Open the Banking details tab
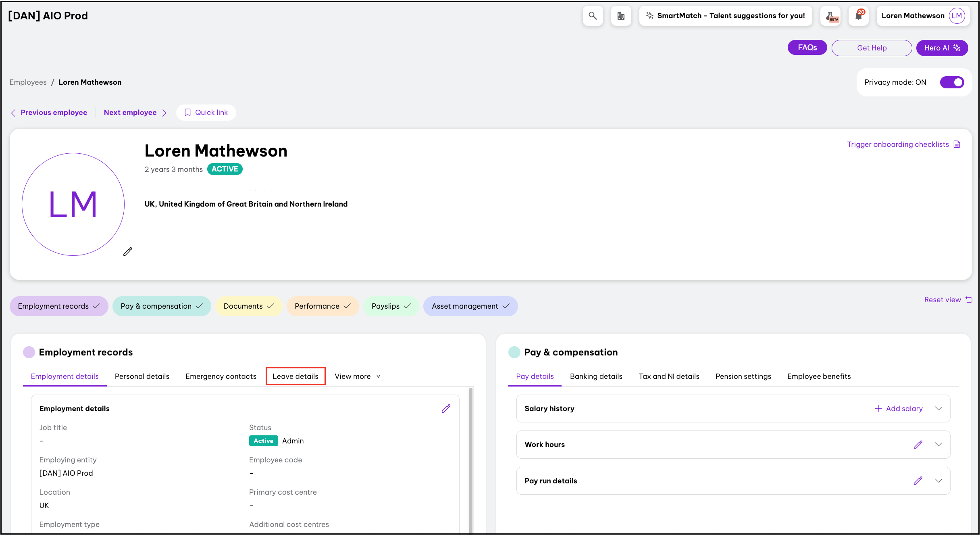Screen dimensions: 980x535 596,376
